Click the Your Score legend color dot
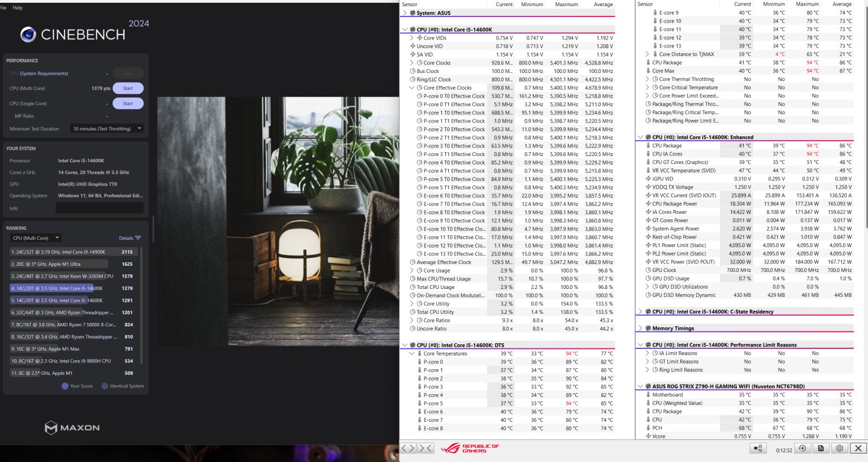 click(65, 386)
